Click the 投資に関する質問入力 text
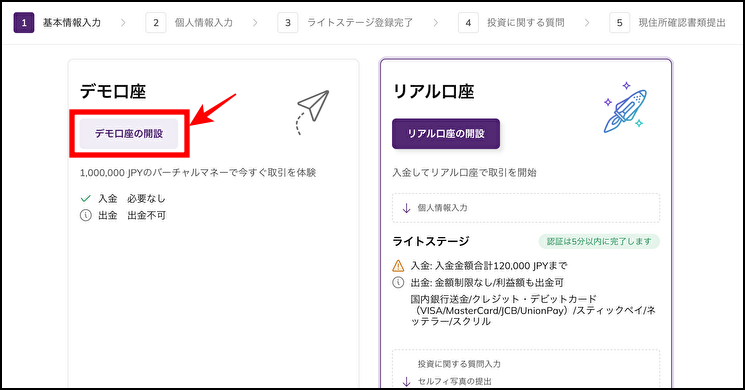 (459, 364)
